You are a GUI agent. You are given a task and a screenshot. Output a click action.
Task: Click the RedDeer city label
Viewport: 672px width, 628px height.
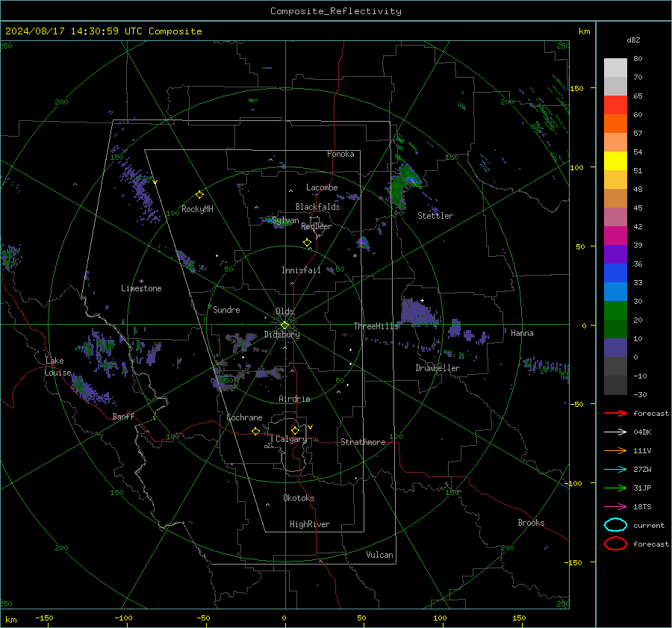tap(317, 226)
